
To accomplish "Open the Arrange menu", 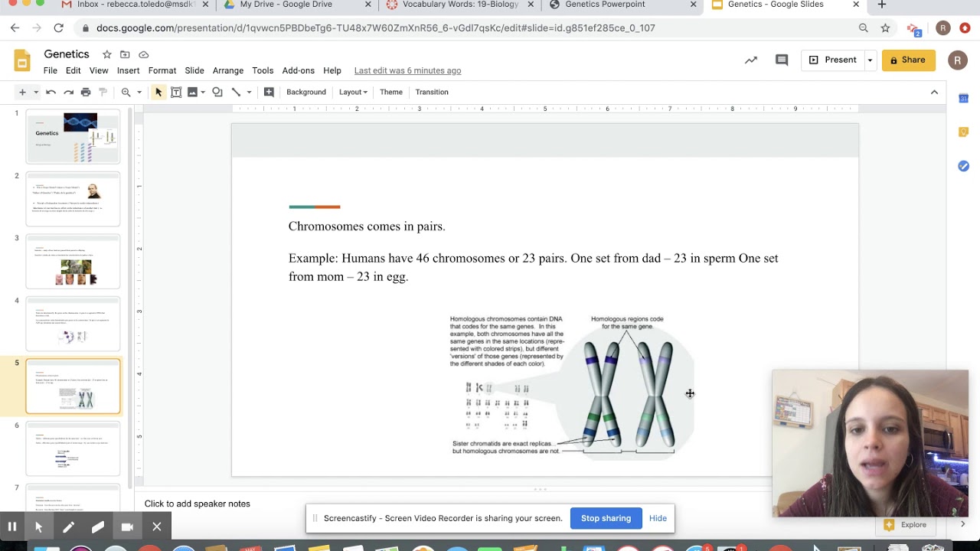I will tap(228, 70).
